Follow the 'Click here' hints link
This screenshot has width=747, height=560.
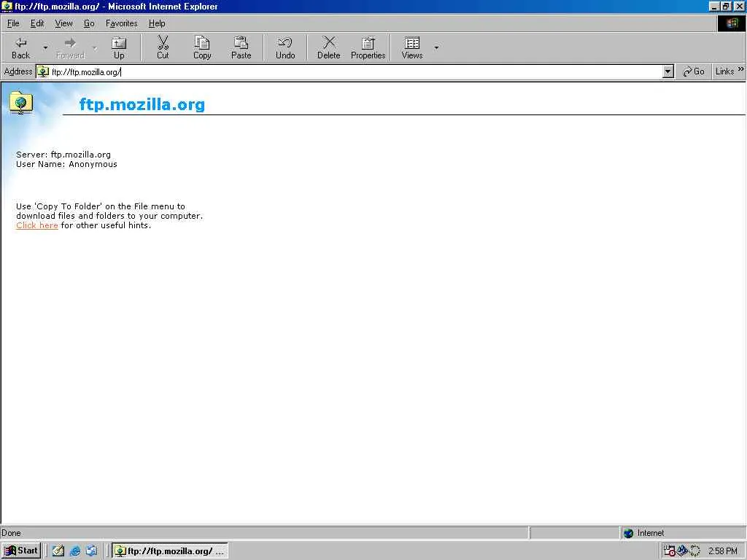pyautogui.click(x=36, y=225)
